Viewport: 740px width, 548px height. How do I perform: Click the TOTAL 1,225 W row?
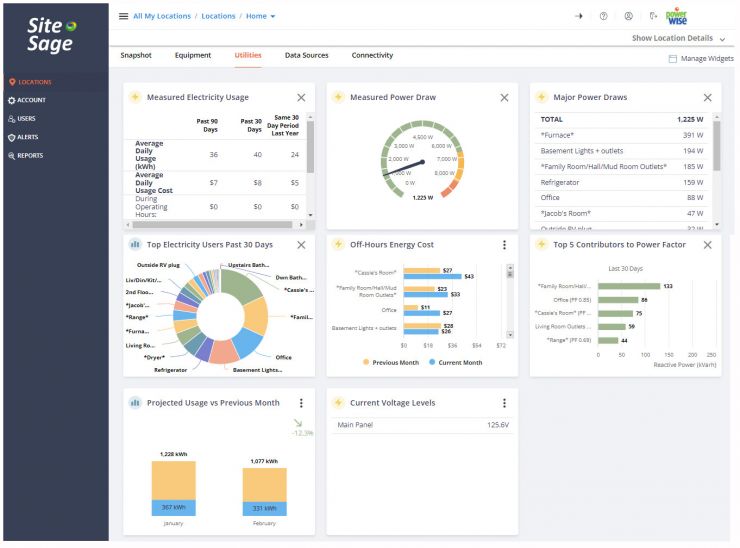point(622,119)
